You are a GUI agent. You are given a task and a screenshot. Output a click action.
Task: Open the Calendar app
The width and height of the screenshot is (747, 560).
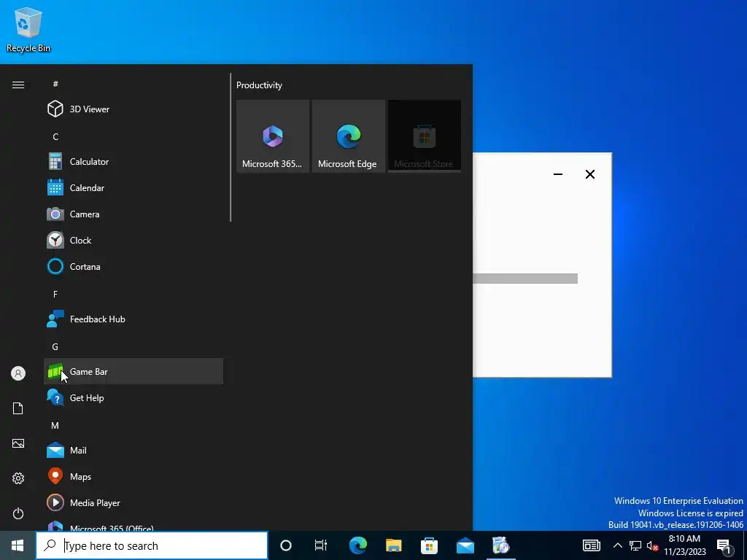(x=133, y=187)
